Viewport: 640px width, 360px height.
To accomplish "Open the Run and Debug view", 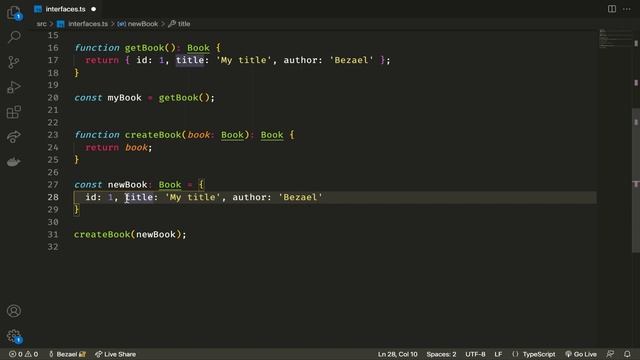I will [x=14, y=87].
